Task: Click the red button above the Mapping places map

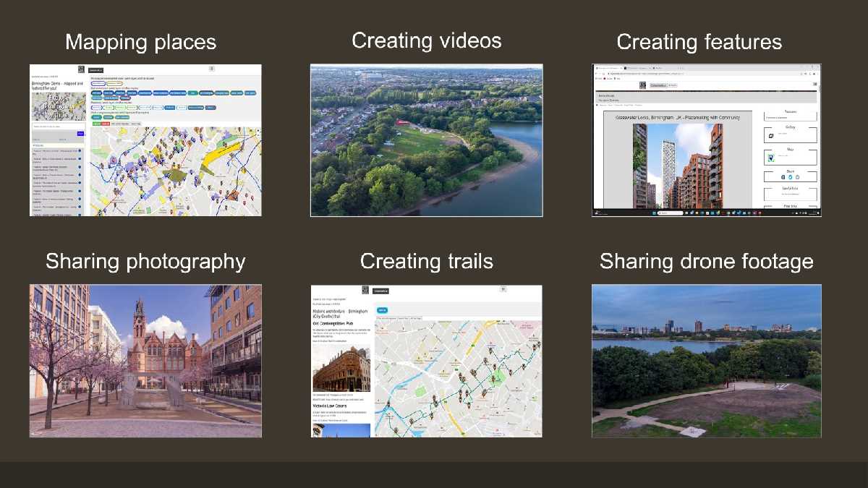Action: tap(106, 124)
